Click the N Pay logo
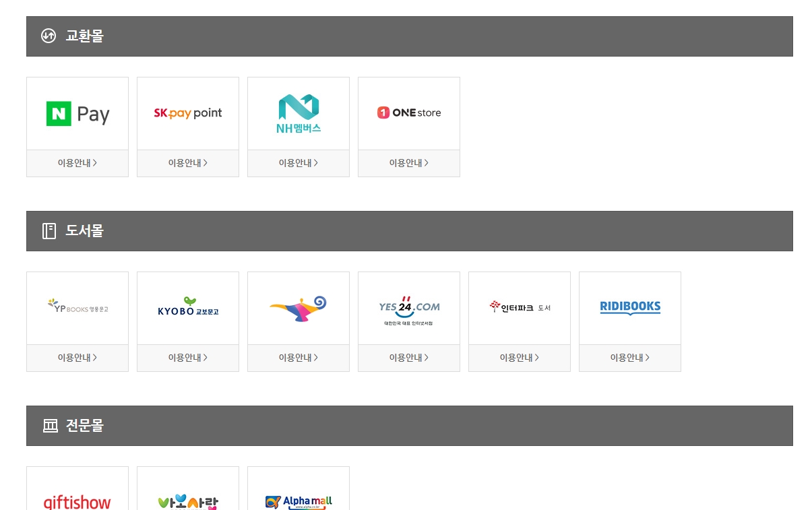Image resolution: width=812 pixels, height=510 pixels. 77,114
